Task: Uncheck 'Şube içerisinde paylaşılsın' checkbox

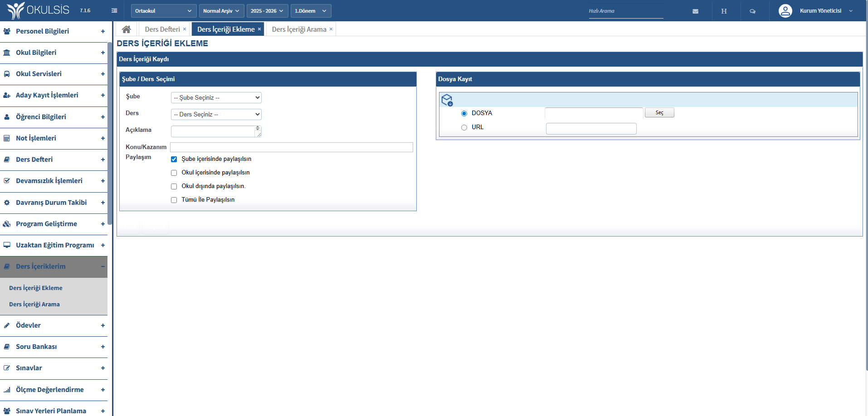Action: click(x=174, y=160)
